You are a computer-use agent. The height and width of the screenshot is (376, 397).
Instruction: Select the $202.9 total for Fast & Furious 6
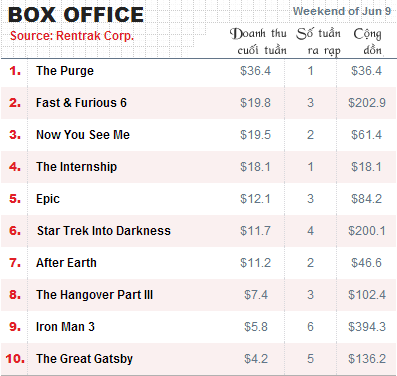[x=367, y=103]
